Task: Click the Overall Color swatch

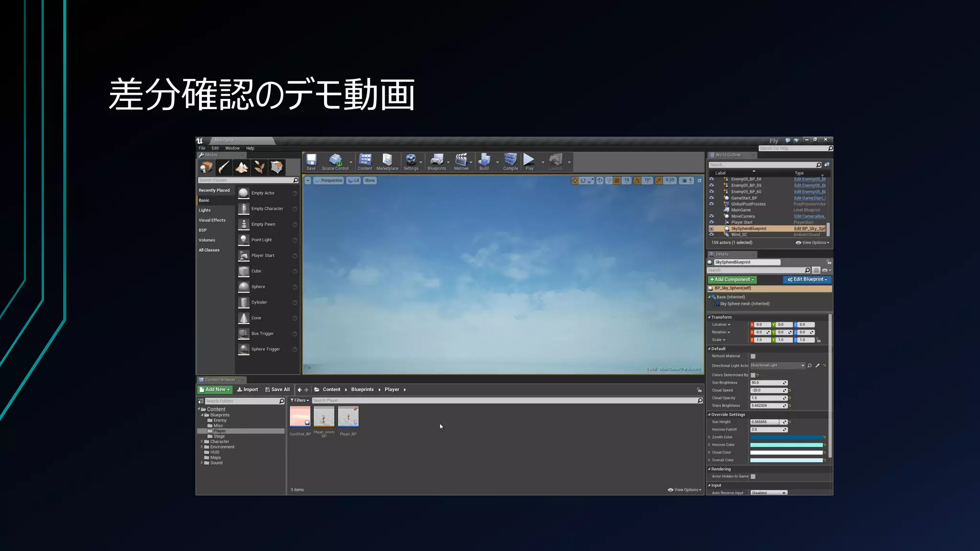Action: 786,460
